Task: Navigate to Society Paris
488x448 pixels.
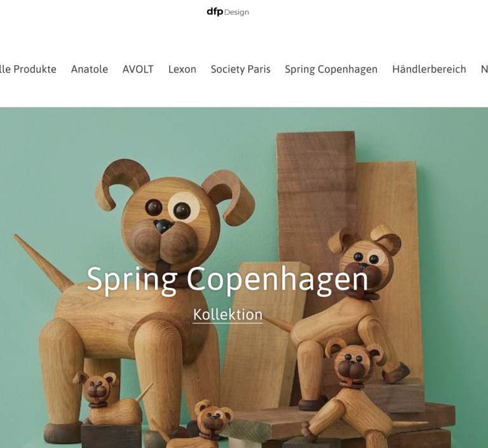Action: tap(241, 69)
